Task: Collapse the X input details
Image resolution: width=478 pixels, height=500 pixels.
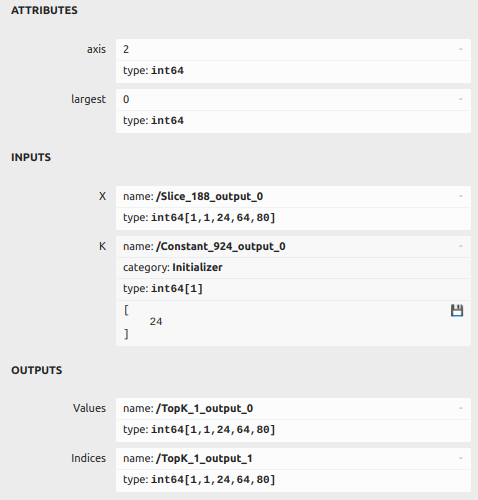Action: [461, 196]
